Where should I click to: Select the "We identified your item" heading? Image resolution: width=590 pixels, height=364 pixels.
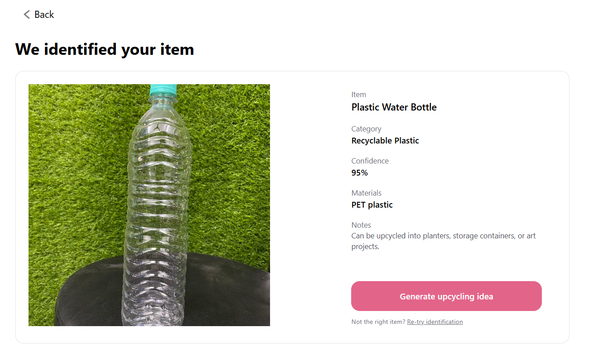click(x=105, y=49)
